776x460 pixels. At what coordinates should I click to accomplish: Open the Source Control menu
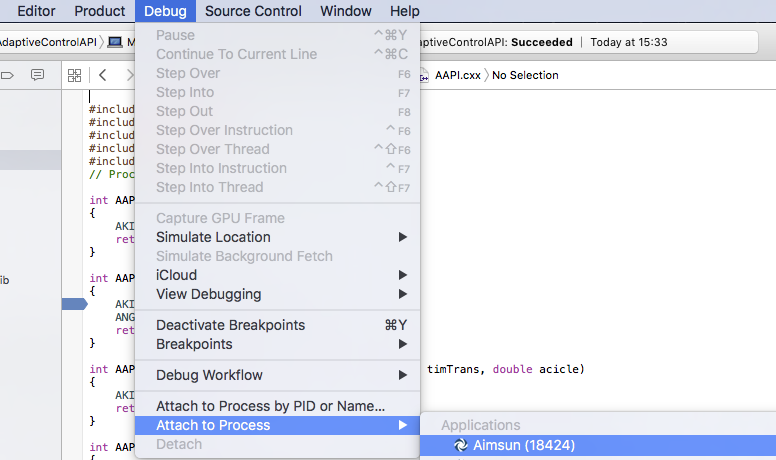[255, 11]
